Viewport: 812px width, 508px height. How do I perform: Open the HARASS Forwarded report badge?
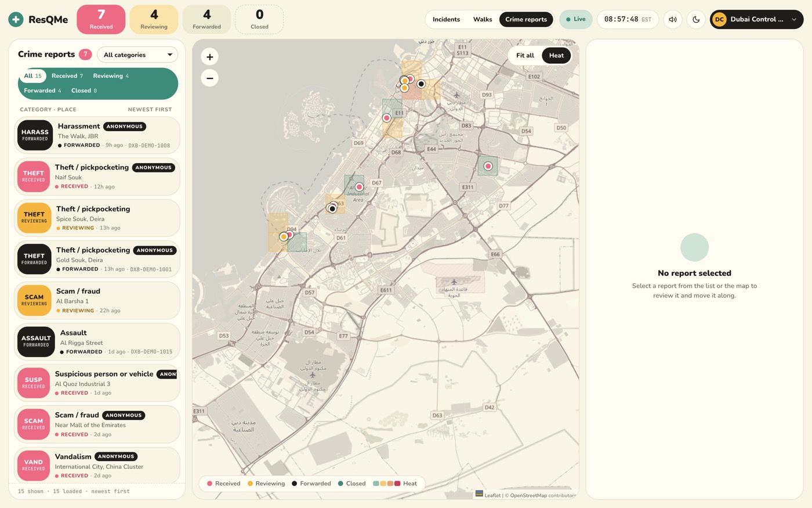click(35, 135)
